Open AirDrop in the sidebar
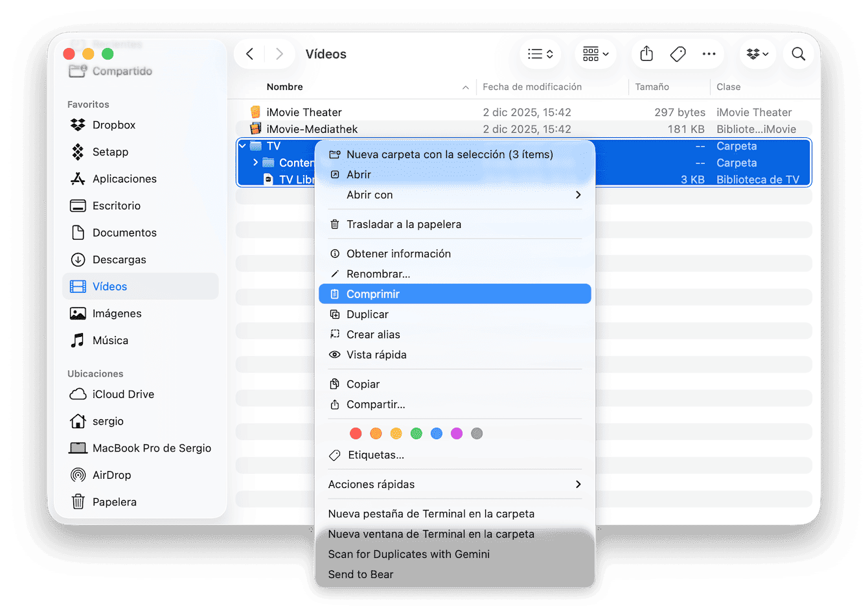This screenshot has width=868, height=611. 141,475
